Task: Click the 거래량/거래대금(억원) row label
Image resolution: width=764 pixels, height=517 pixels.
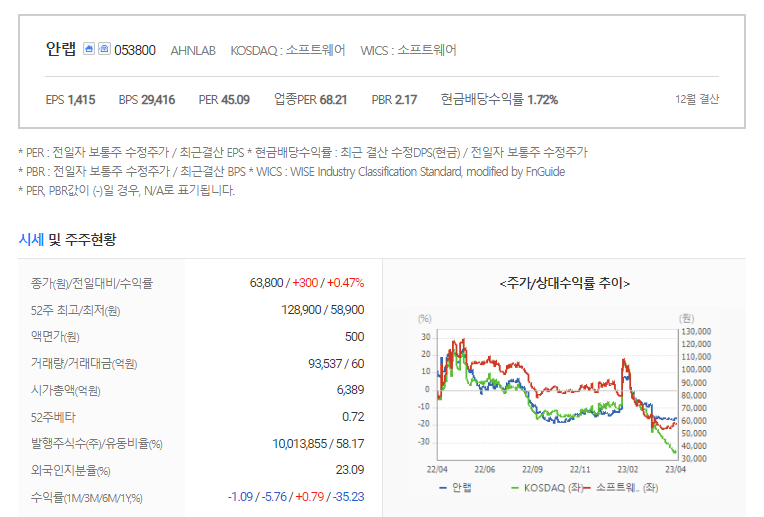Action: click(x=84, y=364)
